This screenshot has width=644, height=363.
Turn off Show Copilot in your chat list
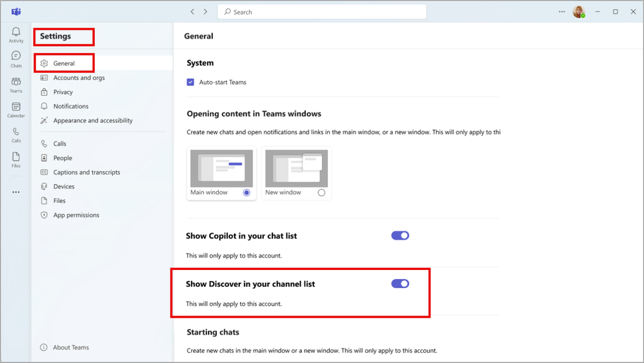coord(400,236)
